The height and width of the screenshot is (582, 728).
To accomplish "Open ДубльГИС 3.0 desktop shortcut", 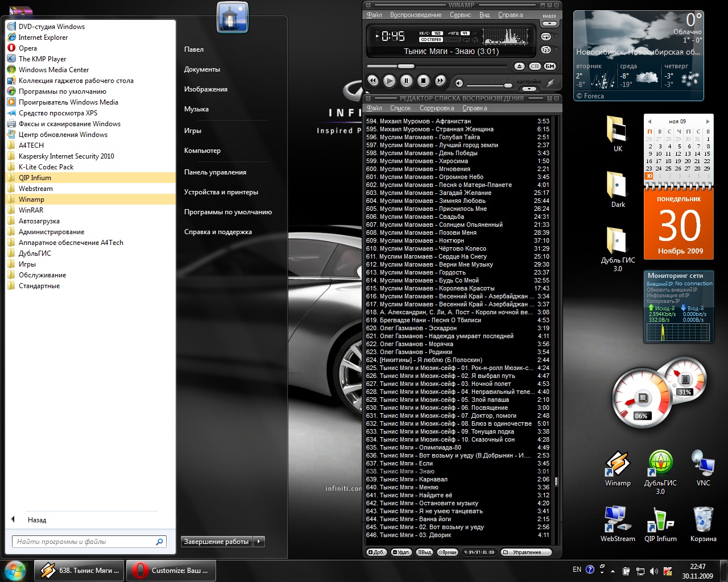I will [660, 473].
